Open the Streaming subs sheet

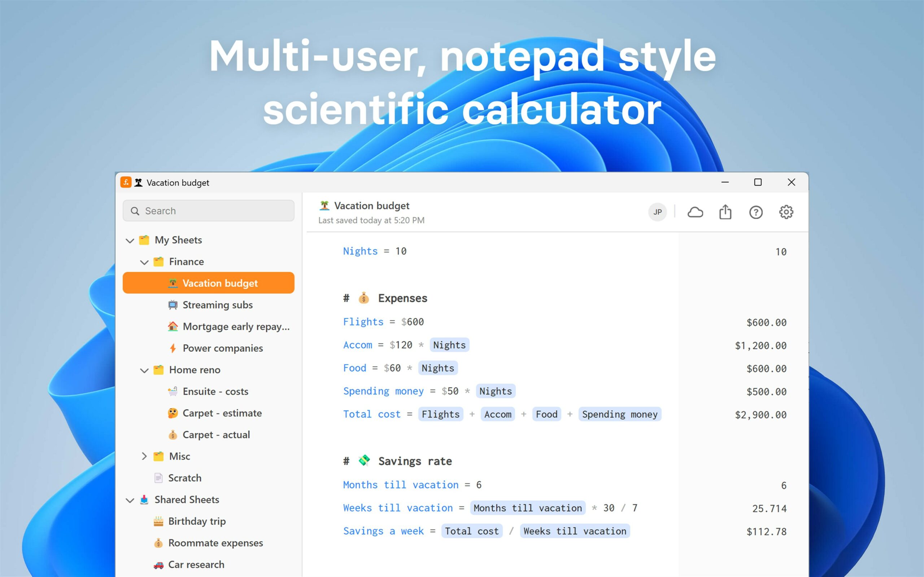click(x=217, y=305)
